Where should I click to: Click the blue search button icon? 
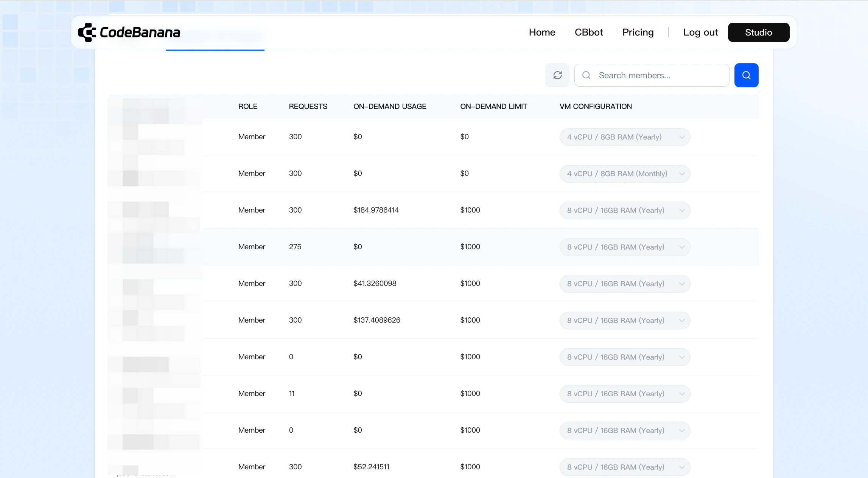[746, 75]
